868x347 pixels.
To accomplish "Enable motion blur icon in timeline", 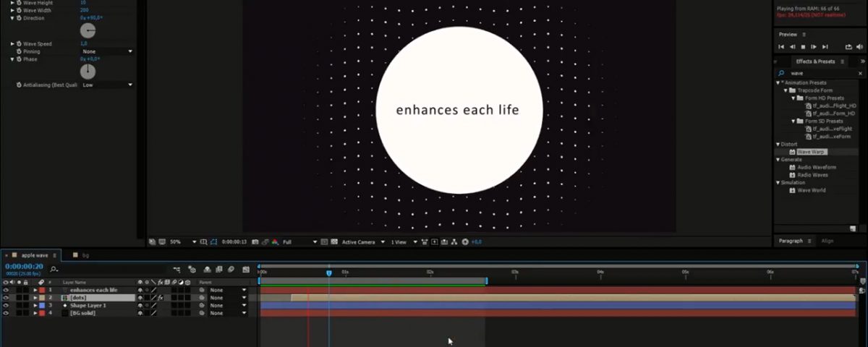I will [231, 269].
